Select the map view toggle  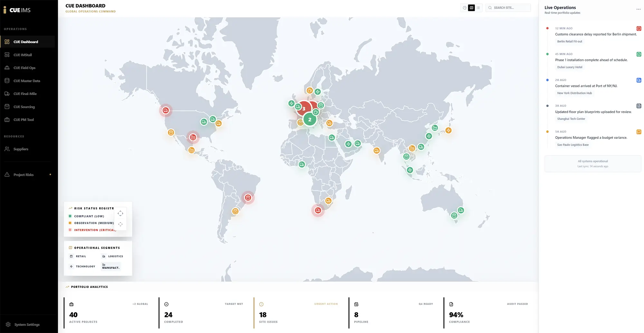coord(471,8)
